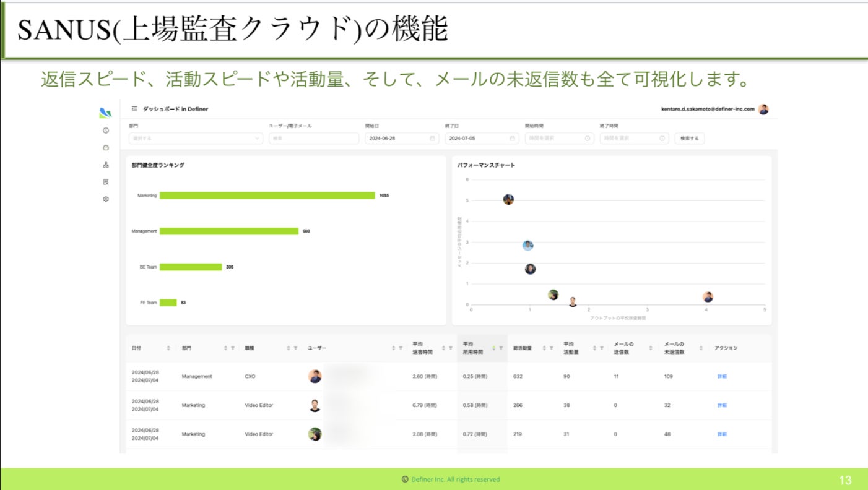Image resolution: width=868 pixels, height=490 pixels.
Task: Click the SANUS logo in the sidebar
Action: pos(105,112)
